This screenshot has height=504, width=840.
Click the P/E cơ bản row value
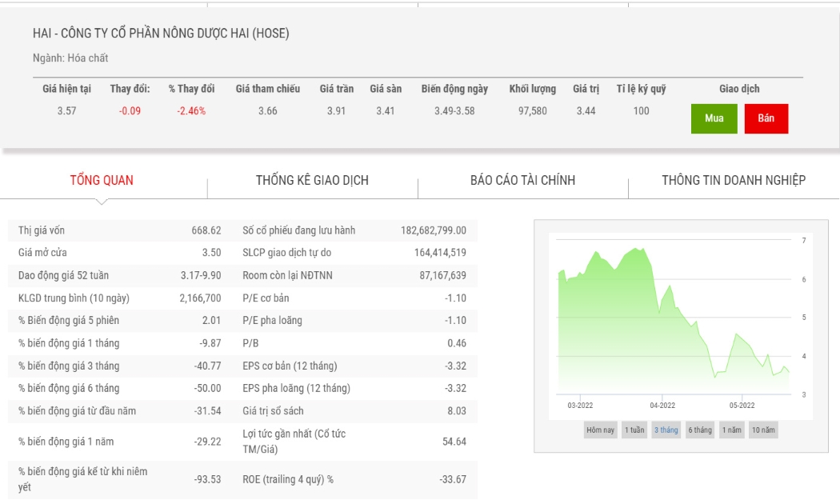tap(455, 298)
